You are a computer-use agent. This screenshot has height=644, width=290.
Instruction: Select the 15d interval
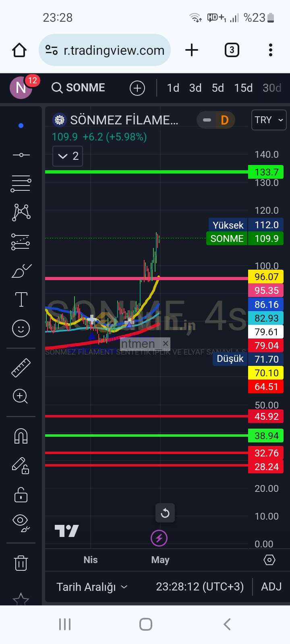(x=243, y=88)
